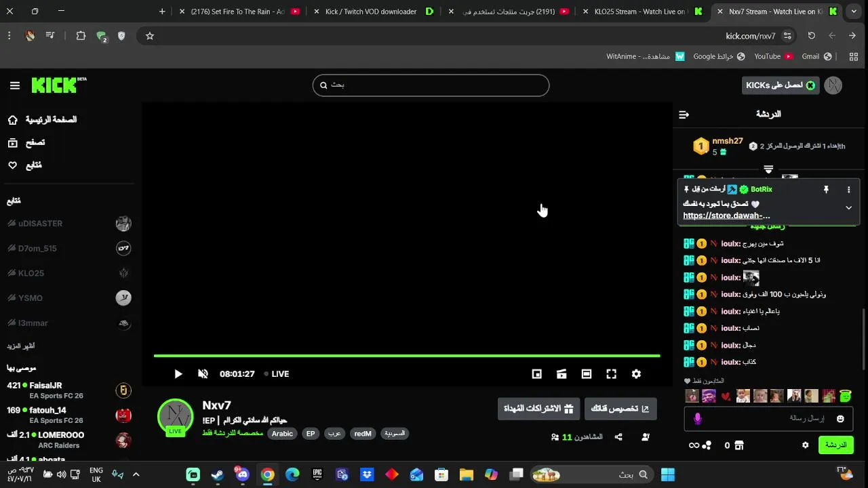Viewport: 868px width, 488px height.
Task: Open the KLO25 followed channel
Action: [x=68, y=273]
